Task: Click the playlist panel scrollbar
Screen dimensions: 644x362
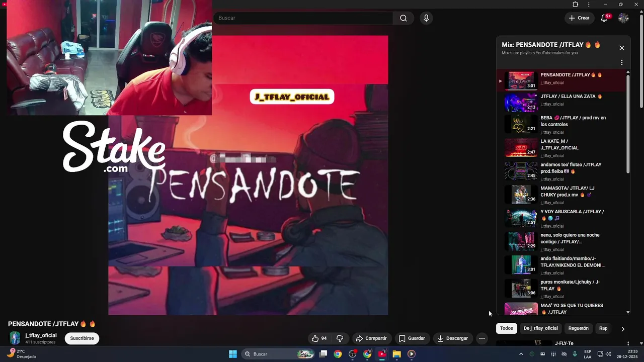Action: click(628, 123)
